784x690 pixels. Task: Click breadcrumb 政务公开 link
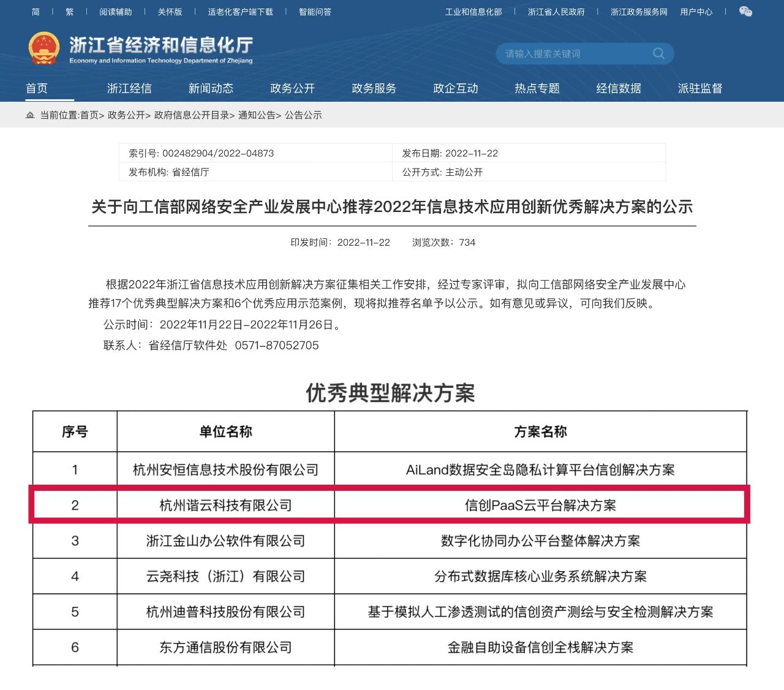click(126, 115)
